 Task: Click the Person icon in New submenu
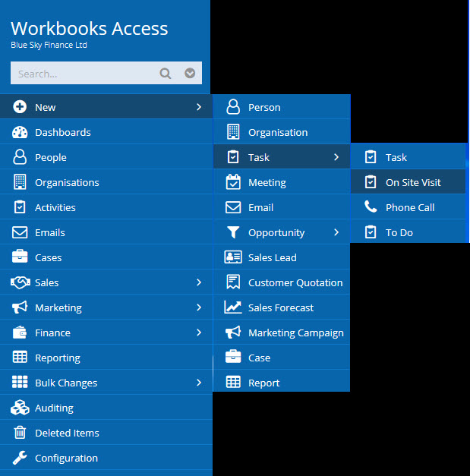(233, 107)
